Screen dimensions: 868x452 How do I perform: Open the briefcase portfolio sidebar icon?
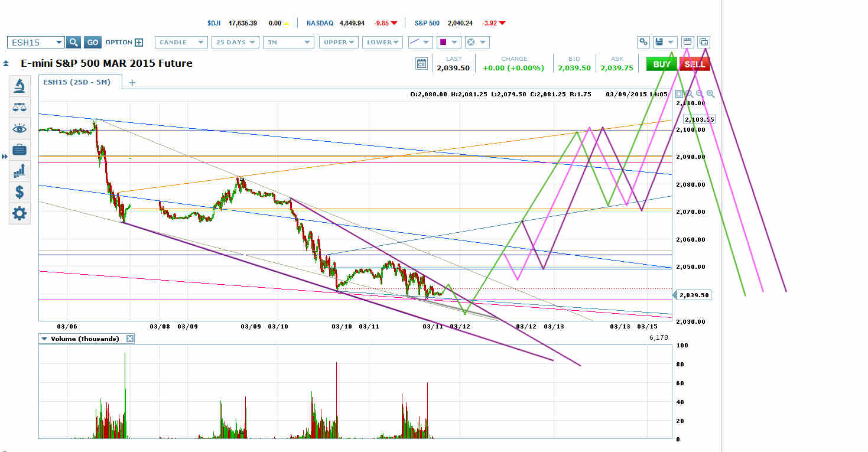pyautogui.click(x=19, y=149)
